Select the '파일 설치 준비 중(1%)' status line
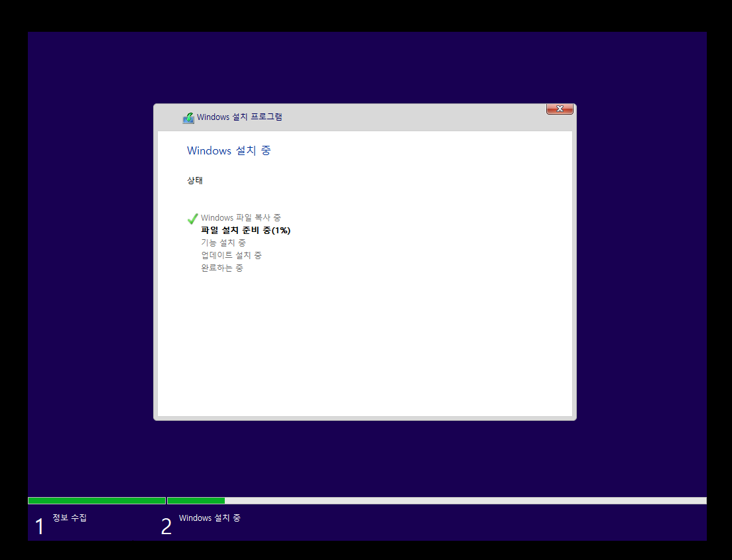Image resolution: width=732 pixels, height=560 pixels. point(245,230)
